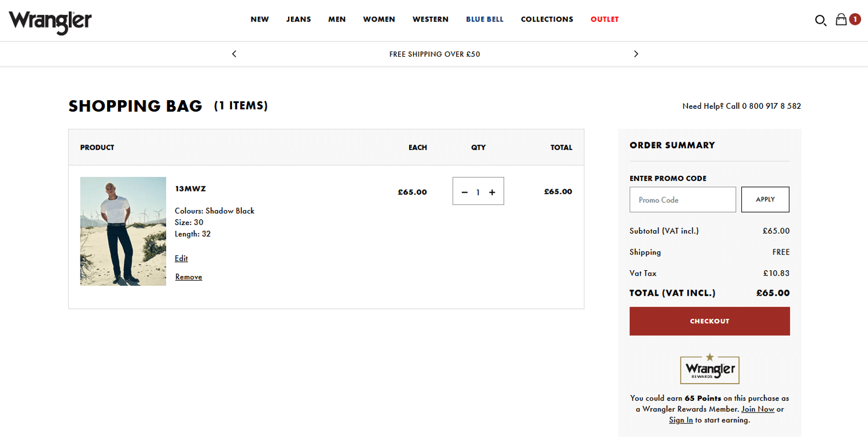Open the shopping bag icon in header
The height and width of the screenshot is (442, 868).
coord(841,20)
